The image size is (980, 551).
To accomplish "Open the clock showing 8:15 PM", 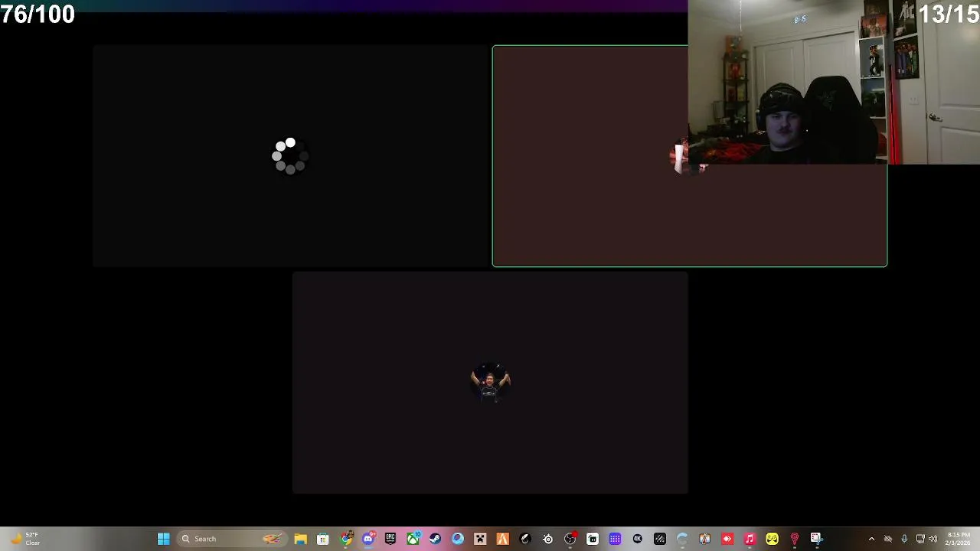I will pos(958,539).
